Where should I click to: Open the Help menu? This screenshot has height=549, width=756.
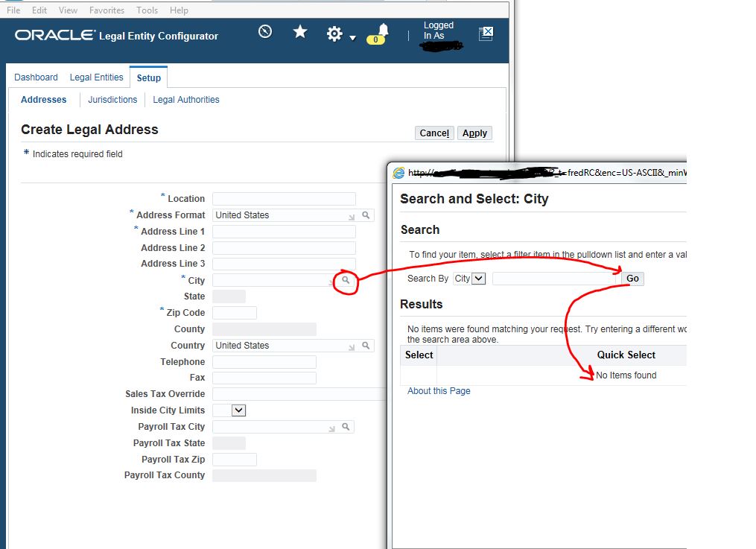click(x=179, y=10)
